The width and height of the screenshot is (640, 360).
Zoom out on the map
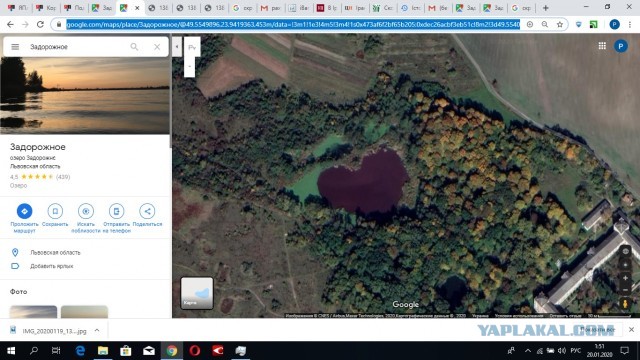point(625,290)
